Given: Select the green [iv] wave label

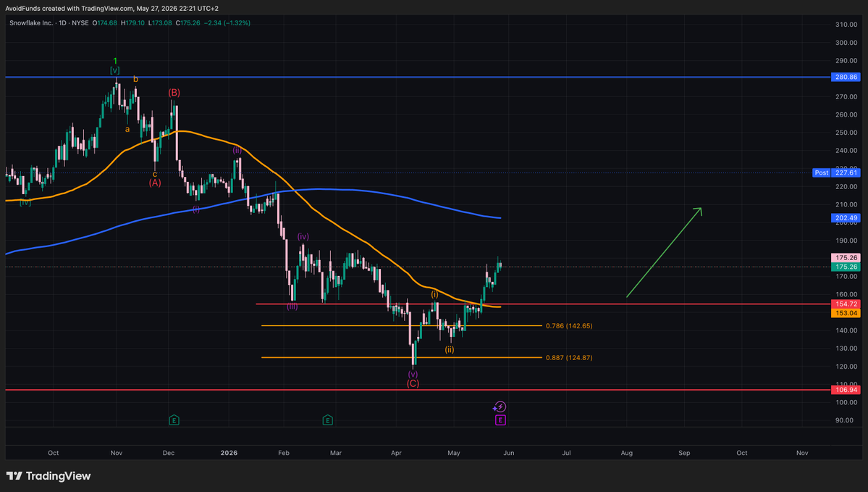Looking at the screenshot, I should tap(25, 203).
